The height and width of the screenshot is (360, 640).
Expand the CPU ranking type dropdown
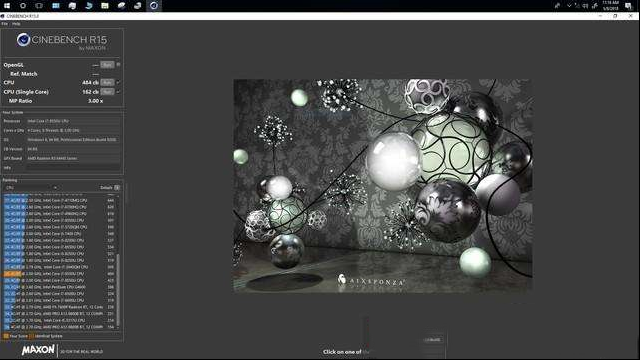click(31, 188)
